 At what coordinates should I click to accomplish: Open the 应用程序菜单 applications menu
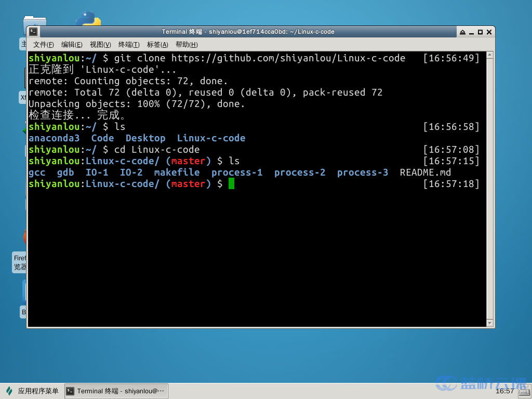click(x=32, y=391)
